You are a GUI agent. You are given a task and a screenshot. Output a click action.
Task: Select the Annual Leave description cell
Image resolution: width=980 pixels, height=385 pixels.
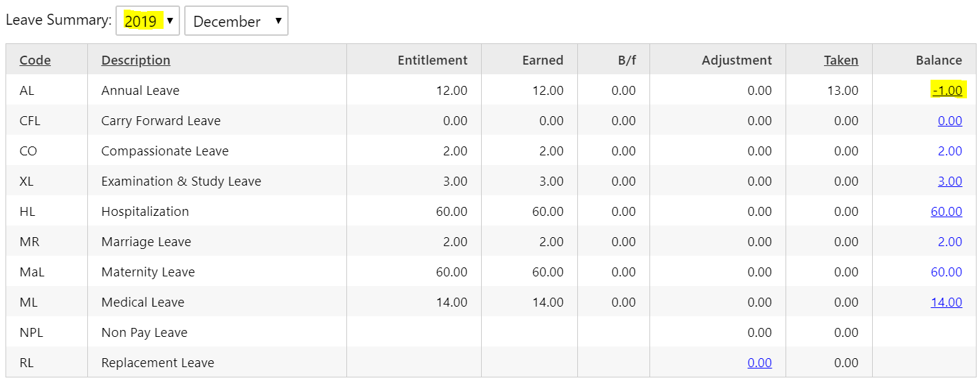(x=217, y=90)
